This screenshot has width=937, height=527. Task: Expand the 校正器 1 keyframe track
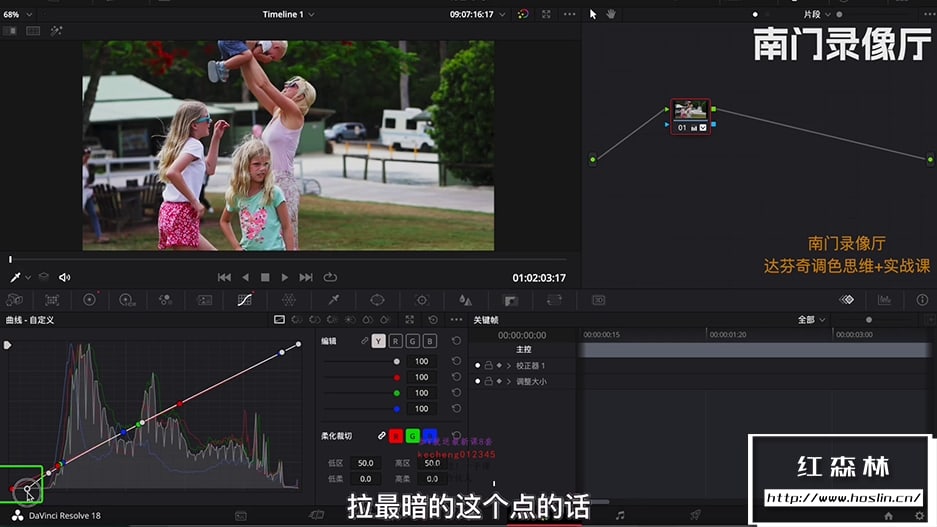509,365
